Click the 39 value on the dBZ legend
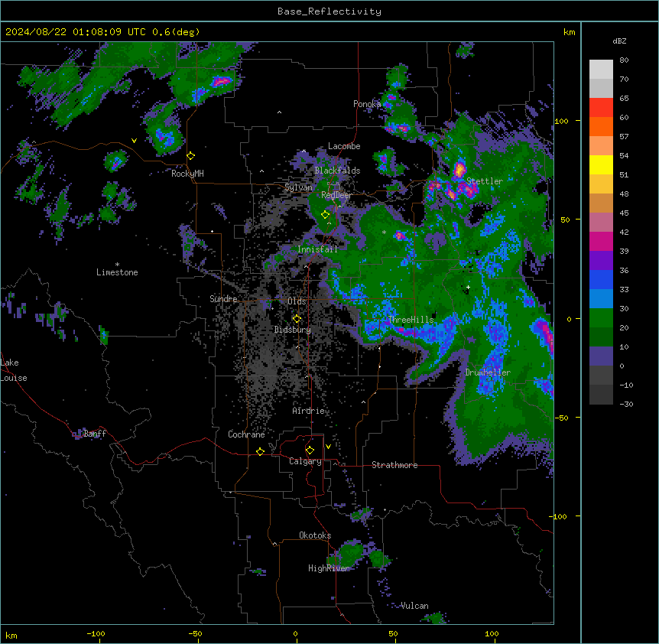This screenshot has width=659, height=644. [x=624, y=252]
